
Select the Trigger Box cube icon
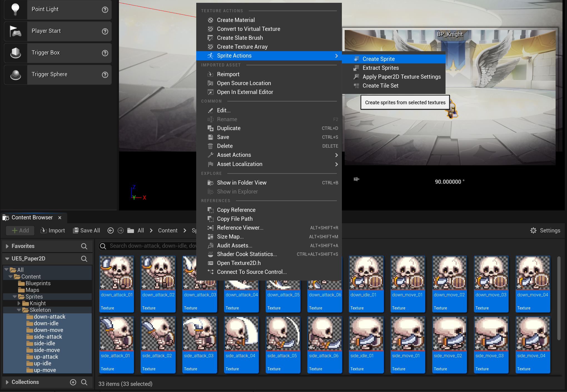tap(16, 53)
